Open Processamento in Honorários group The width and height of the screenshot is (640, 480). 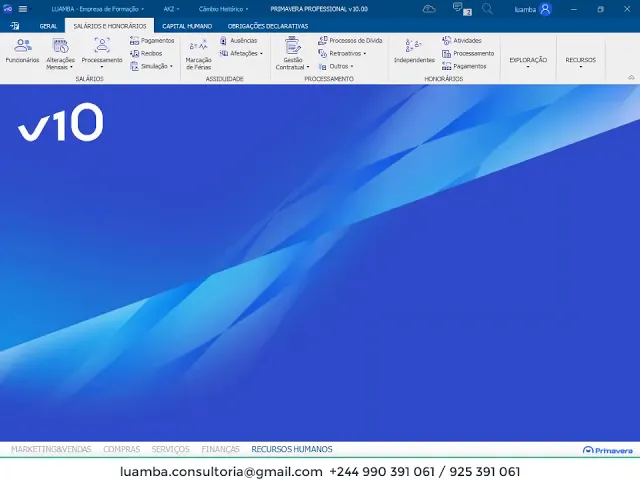click(x=468, y=53)
